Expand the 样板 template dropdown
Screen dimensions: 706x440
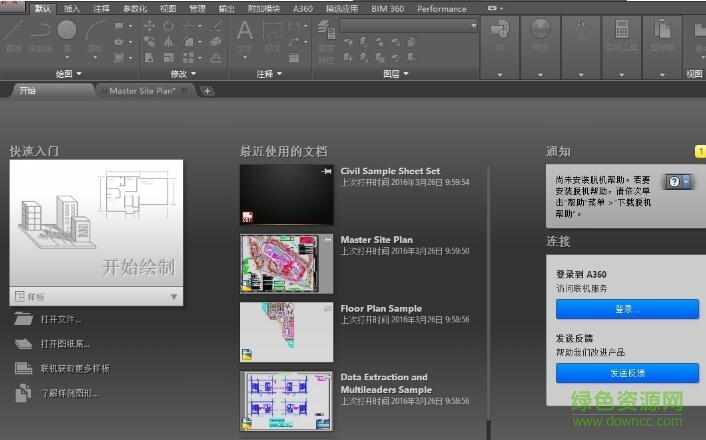(x=174, y=297)
